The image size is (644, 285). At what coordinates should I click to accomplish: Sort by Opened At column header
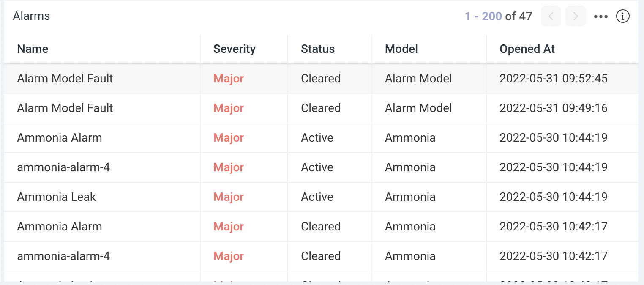527,49
